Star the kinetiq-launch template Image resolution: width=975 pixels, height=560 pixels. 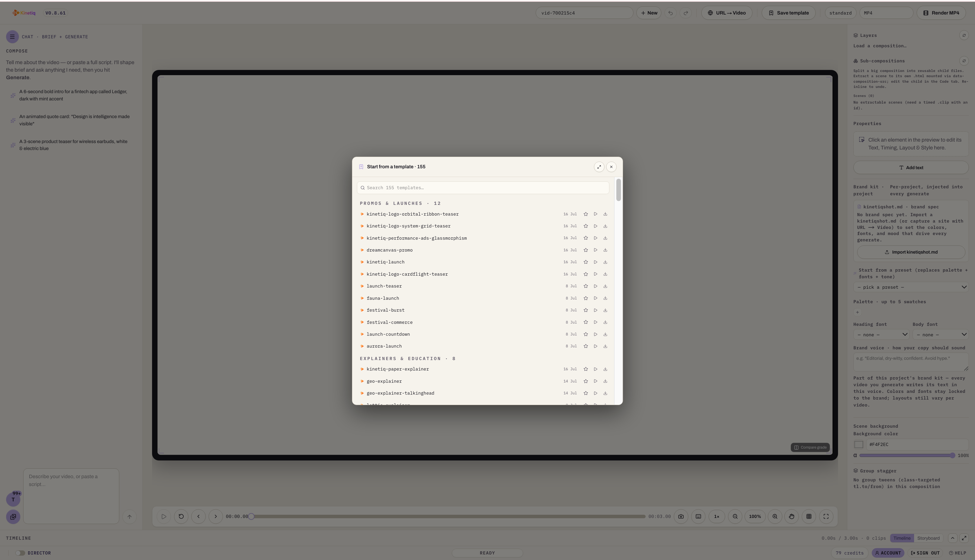(x=585, y=262)
